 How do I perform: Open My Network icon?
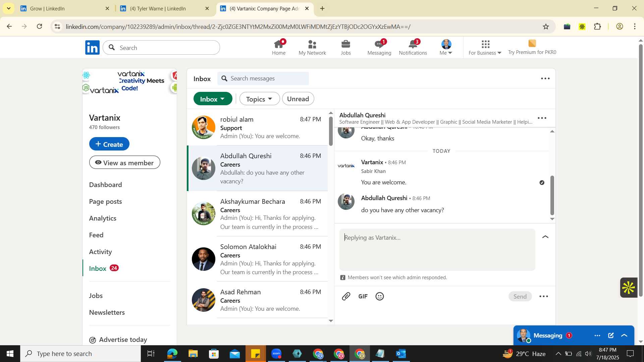click(x=312, y=48)
